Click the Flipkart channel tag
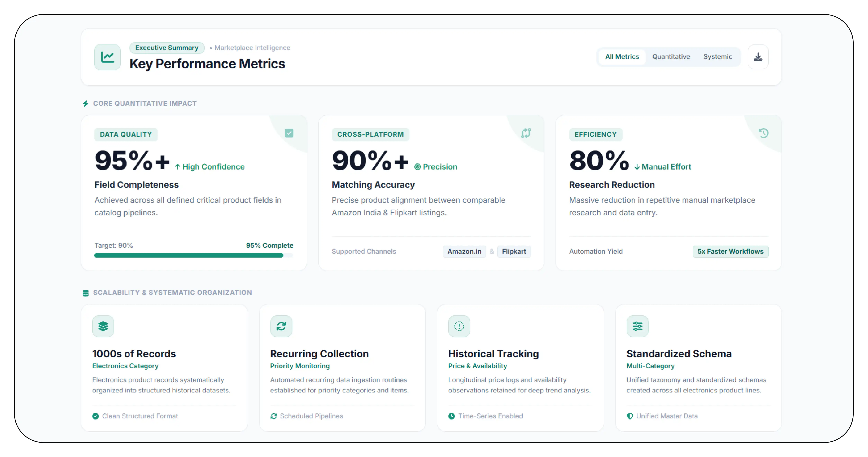The height and width of the screenshot is (457, 868). pyautogui.click(x=514, y=252)
